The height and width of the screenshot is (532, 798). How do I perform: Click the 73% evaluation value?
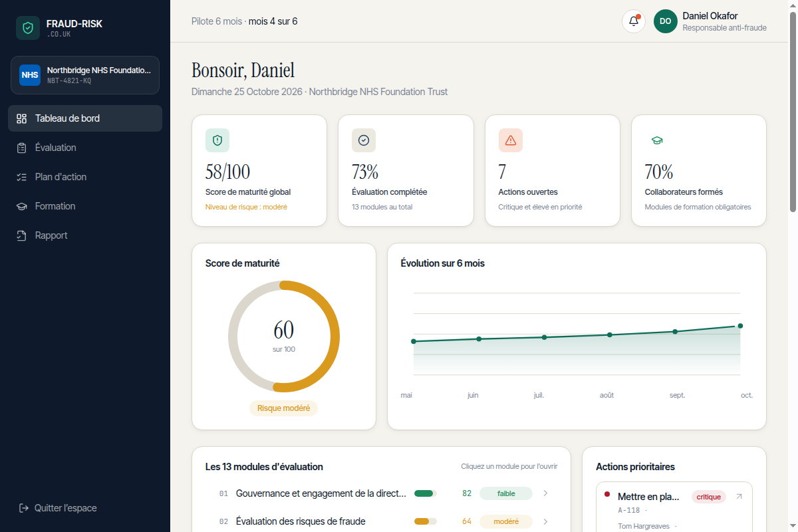(365, 172)
